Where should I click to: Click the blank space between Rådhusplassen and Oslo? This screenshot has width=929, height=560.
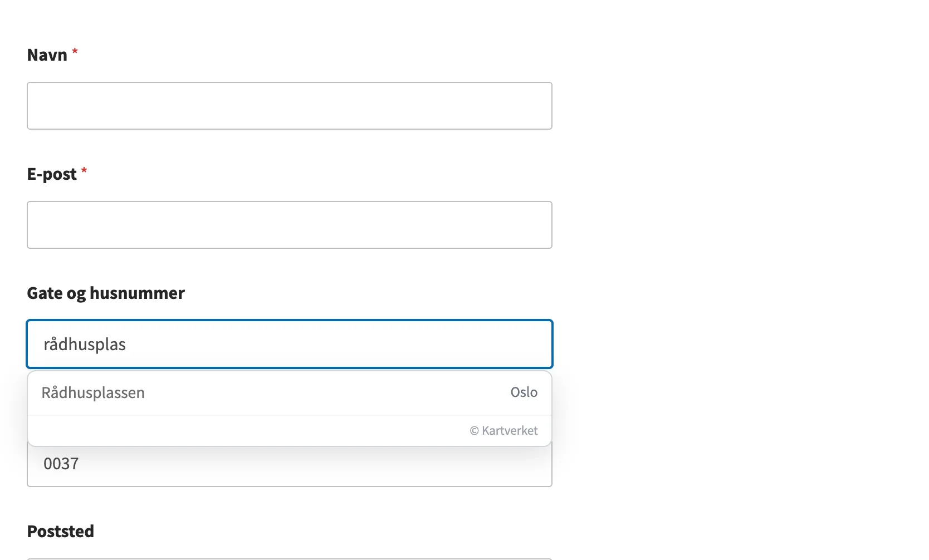point(327,393)
